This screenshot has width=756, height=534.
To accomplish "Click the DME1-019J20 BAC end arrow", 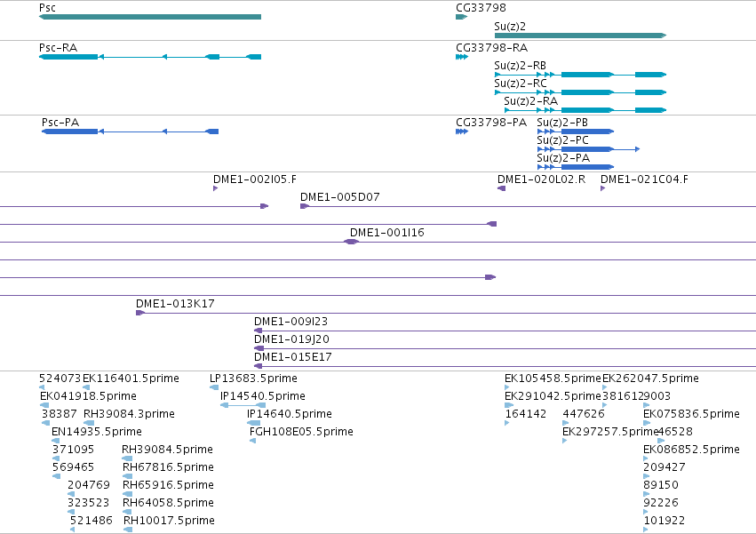I will click(x=259, y=348).
